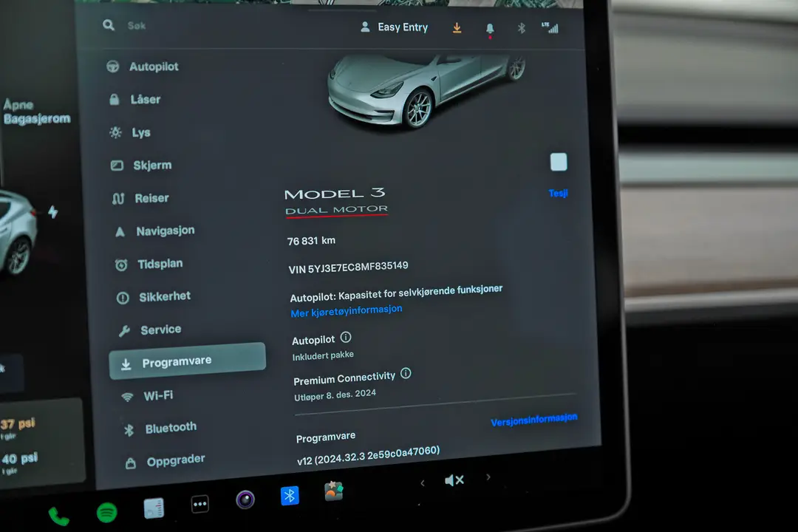
Task: Tap the Model 3 car image
Action: tap(426, 92)
